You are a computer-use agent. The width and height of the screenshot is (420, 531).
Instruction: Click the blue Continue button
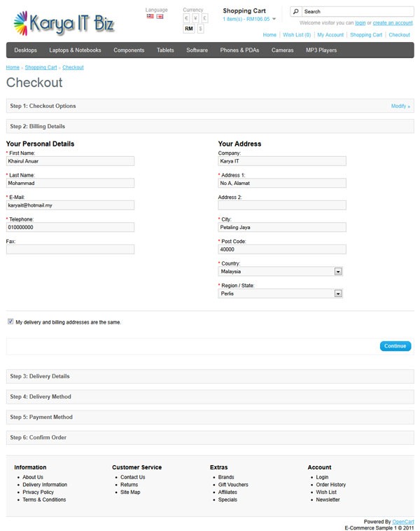click(x=395, y=346)
